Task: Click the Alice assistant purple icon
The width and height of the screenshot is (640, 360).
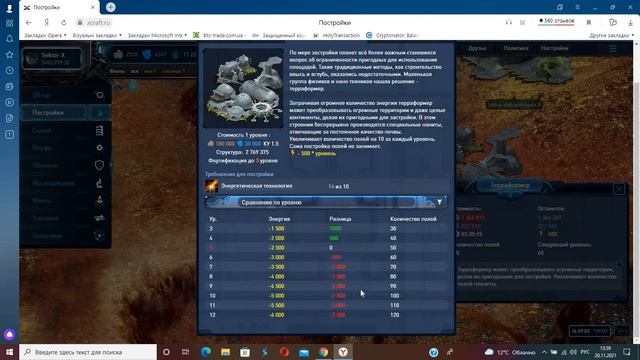Action: 9,334
